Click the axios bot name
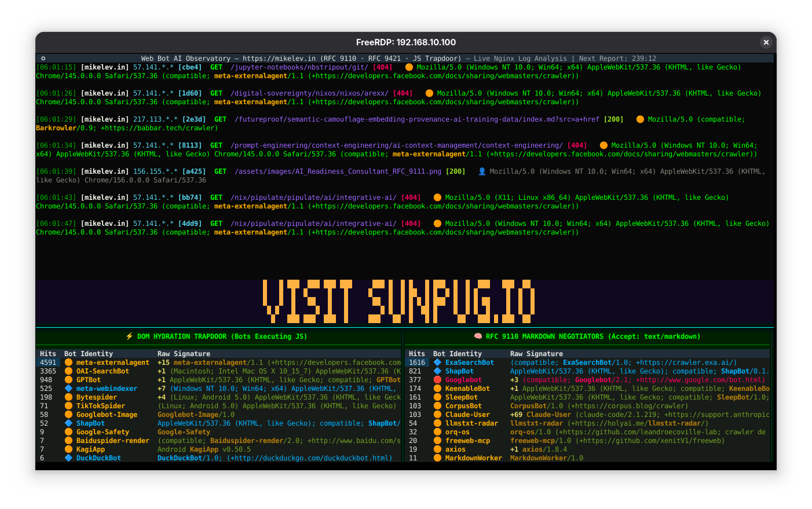This screenshot has height=509, width=812. tap(455, 449)
